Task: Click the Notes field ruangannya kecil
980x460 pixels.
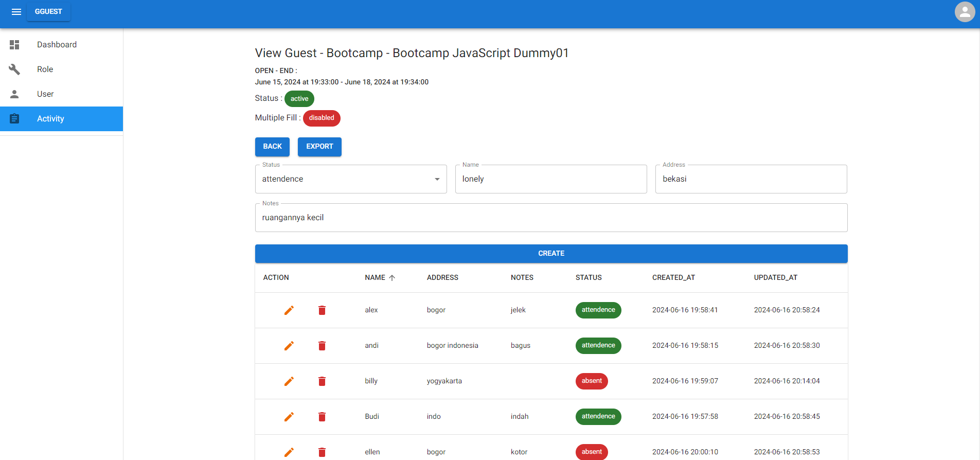Action: 551,218
